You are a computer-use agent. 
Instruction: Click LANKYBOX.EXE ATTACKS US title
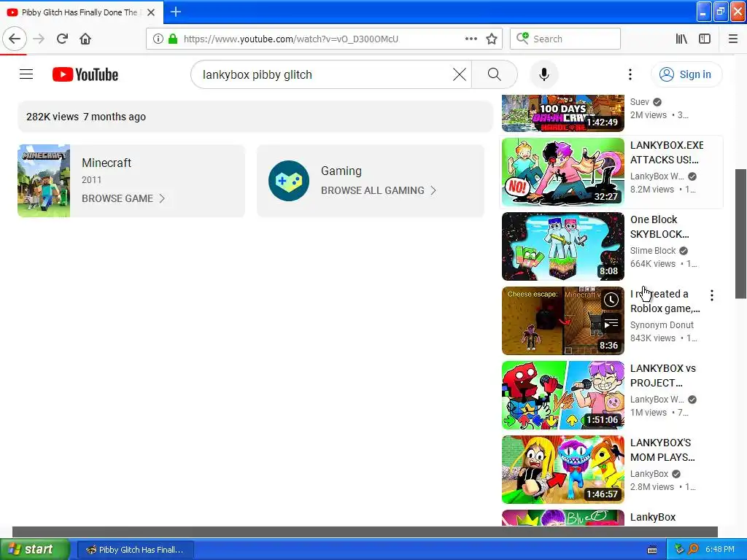667,152
